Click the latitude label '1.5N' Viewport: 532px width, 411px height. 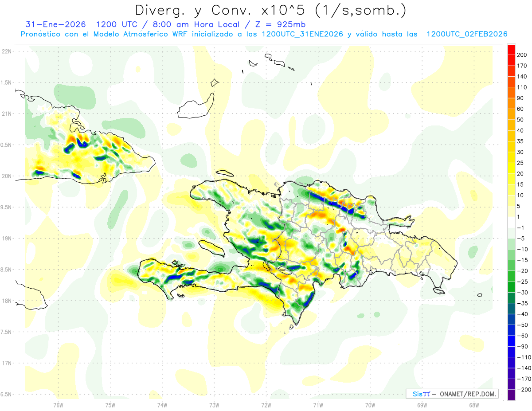click(x=6, y=82)
